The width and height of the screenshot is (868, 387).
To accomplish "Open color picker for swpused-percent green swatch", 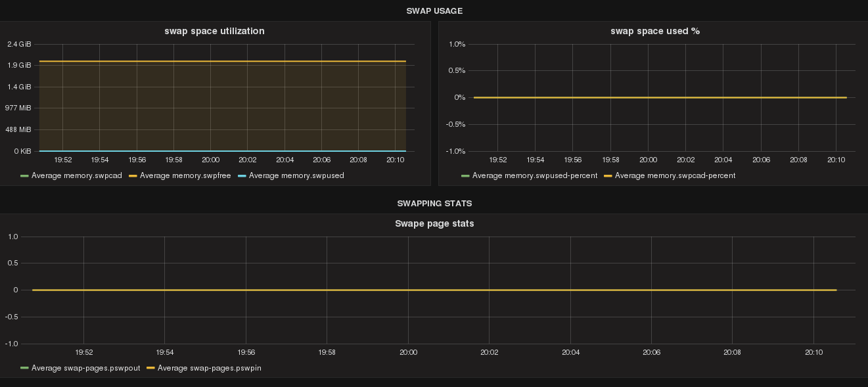I will pyautogui.click(x=466, y=176).
